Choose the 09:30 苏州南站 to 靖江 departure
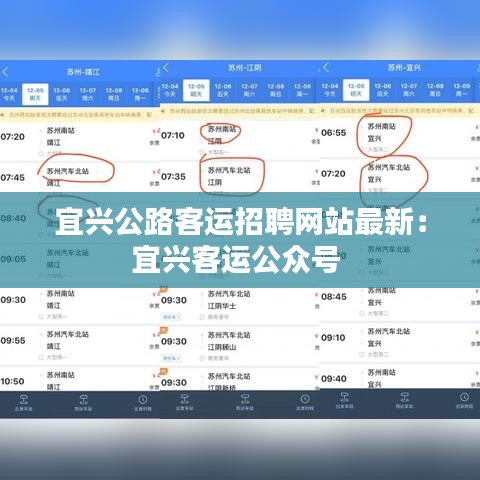Screen dimensions: 480x480 tap(80, 304)
